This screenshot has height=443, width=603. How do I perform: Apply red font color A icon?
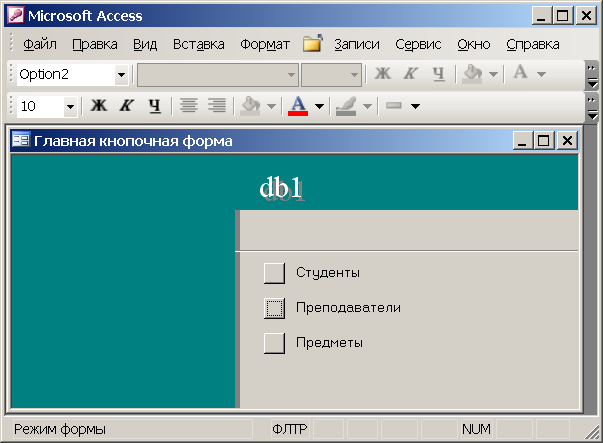298,105
